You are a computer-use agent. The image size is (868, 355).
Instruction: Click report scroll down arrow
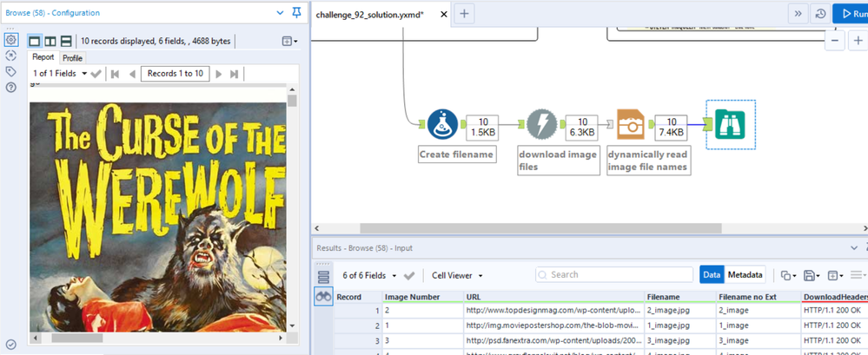click(292, 327)
